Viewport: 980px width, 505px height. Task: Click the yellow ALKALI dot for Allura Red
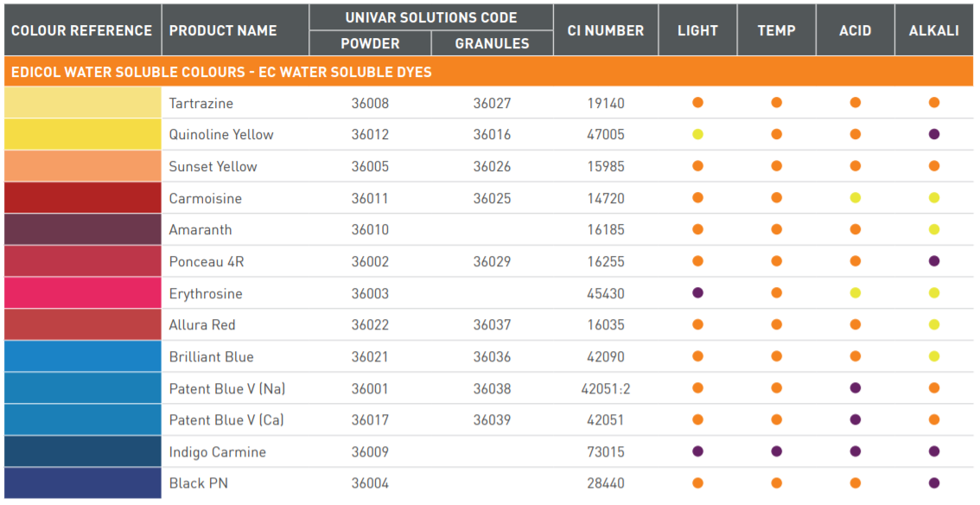point(933,324)
